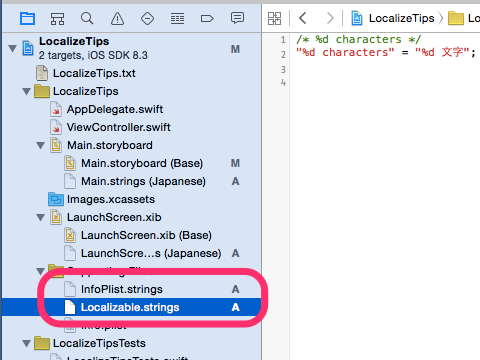
Task: Click the LocalizeTips.txt document icon
Action: tap(42, 73)
